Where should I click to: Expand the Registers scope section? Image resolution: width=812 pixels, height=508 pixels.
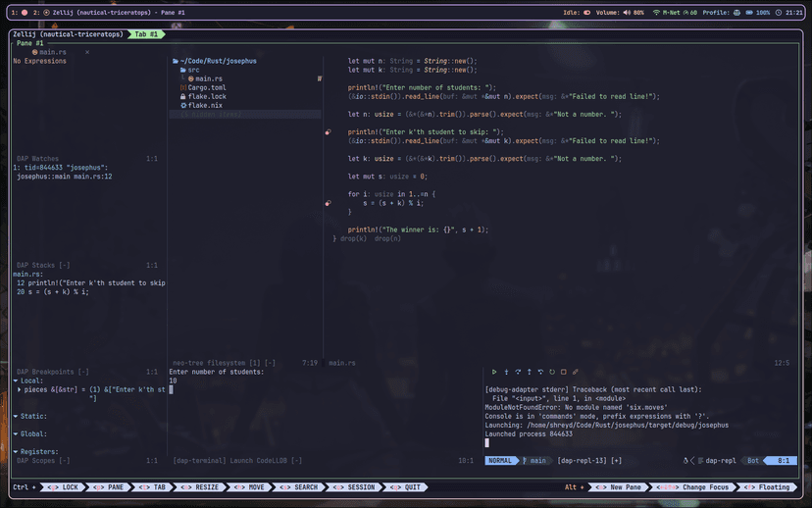tap(17, 451)
